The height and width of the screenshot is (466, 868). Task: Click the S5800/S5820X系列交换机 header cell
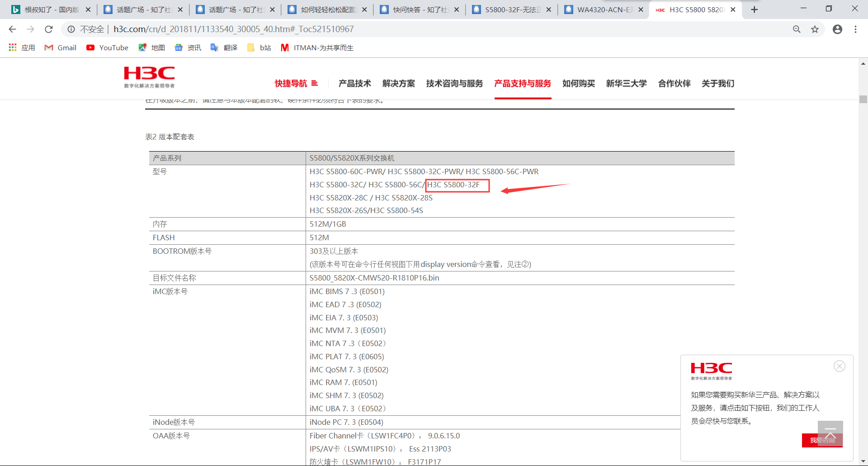pos(352,158)
